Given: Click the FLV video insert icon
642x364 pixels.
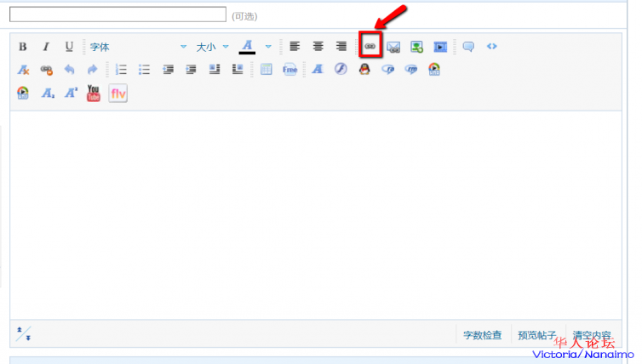Looking at the screenshot, I should [x=118, y=93].
